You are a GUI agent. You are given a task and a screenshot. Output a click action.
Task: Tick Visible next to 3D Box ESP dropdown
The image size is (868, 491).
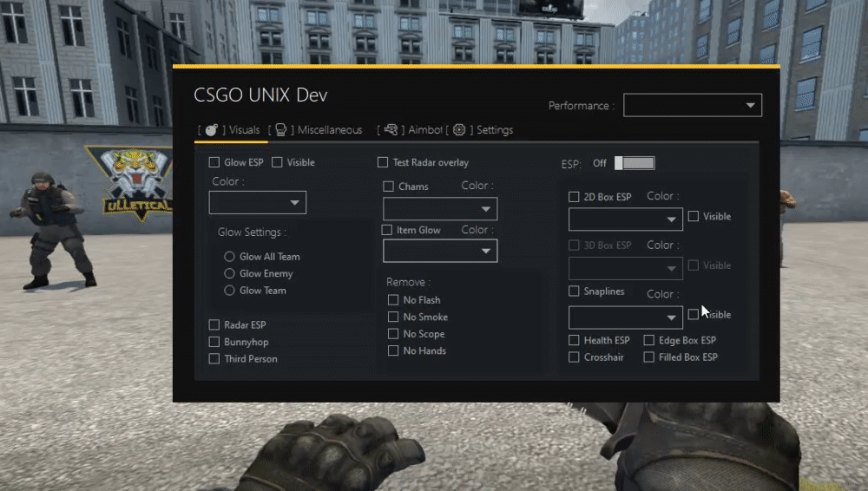point(693,265)
